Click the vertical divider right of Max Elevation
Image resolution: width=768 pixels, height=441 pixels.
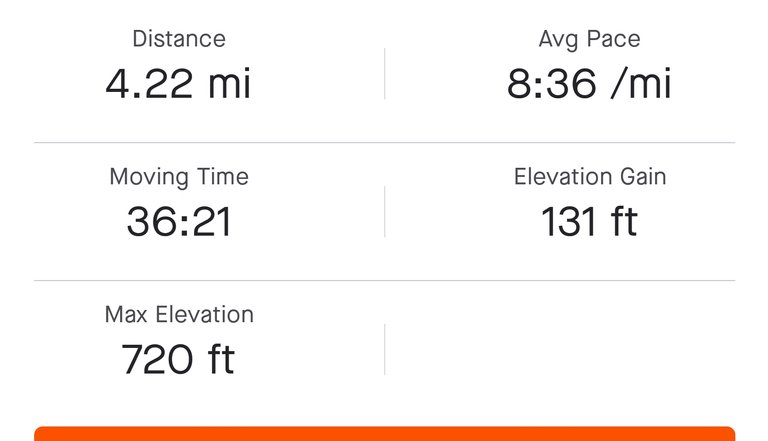(x=384, y=348)
